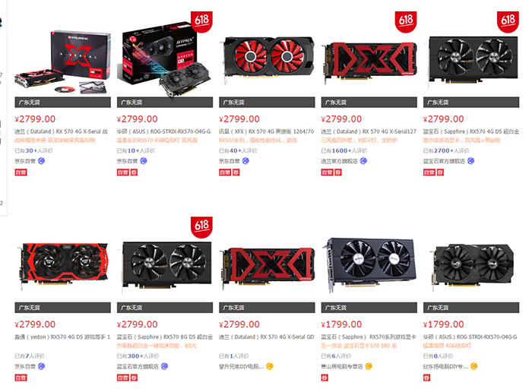Click the 券 coupon tag under Sapphire RX570 4G
The width and height of the screenshot is (532, 392).
point(440,172)
